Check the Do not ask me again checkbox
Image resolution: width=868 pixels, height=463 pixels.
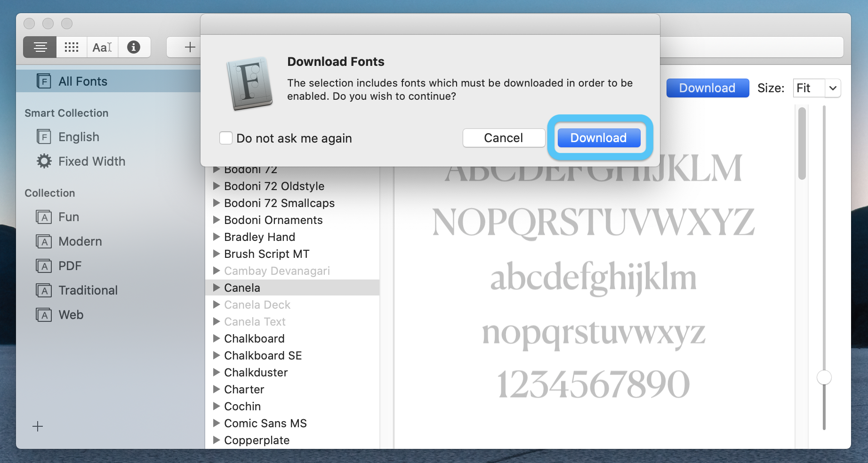point(226,138)
